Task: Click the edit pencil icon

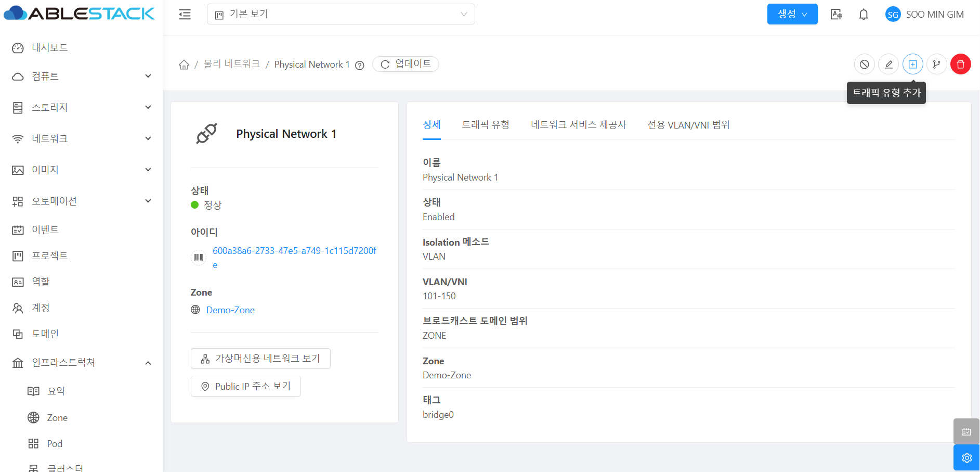Action: tap(888, 65)
